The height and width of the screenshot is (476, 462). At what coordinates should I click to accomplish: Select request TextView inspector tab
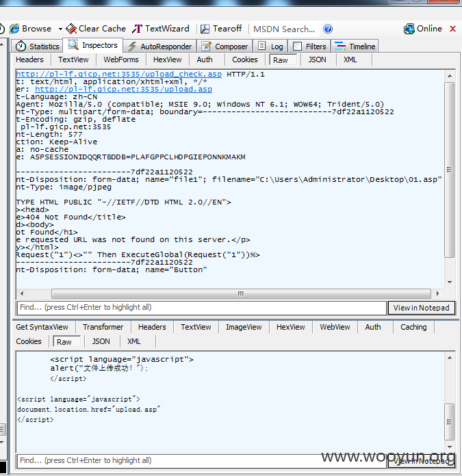click(73, 59)
